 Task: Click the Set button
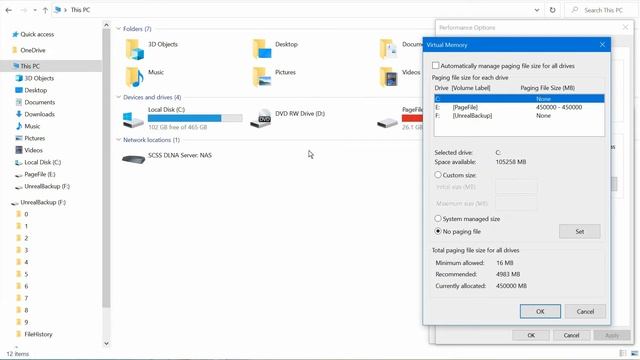tap(580, 231)
